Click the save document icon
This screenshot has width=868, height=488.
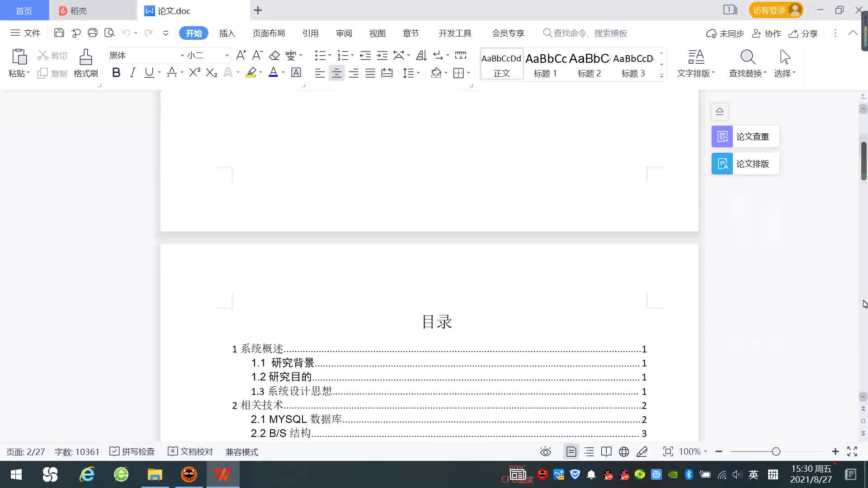(x=59, y=33)
